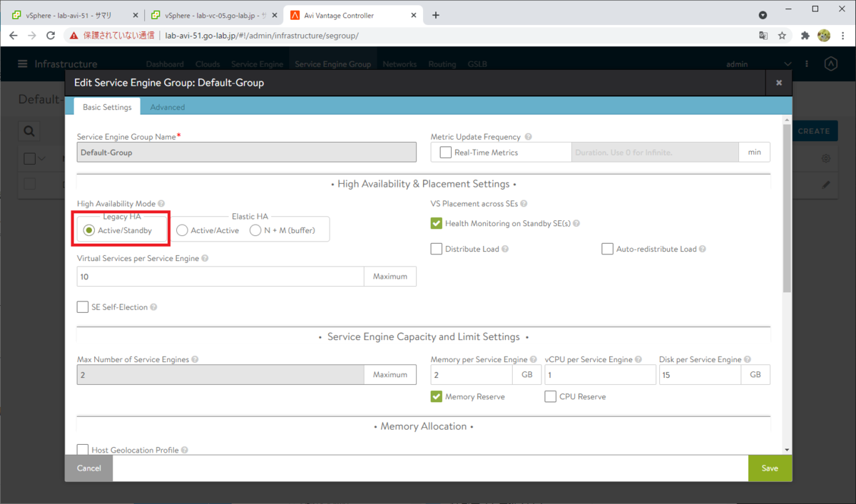The image size is (856, 504).
Task: Reload the browser page
Action: pos(51,35)
